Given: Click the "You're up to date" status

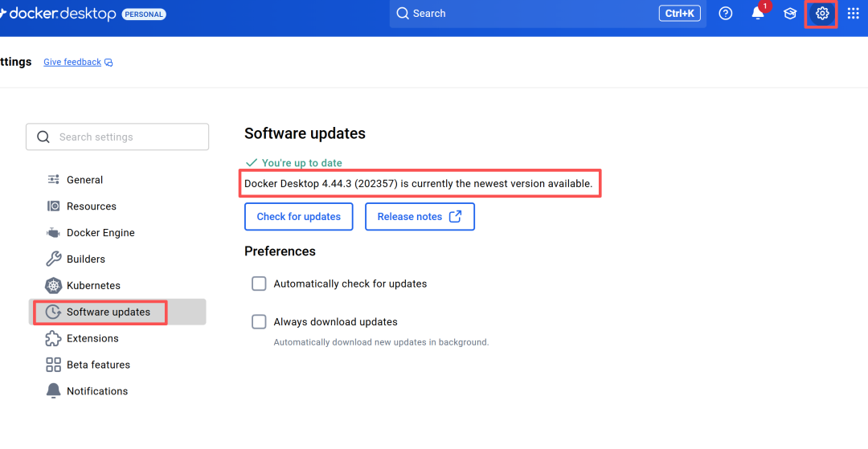Looking at the screenshot, I should [301, 163].
